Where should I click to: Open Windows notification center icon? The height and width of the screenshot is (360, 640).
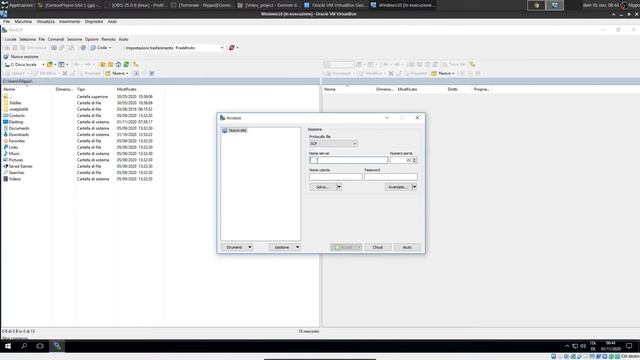point(629,346)
